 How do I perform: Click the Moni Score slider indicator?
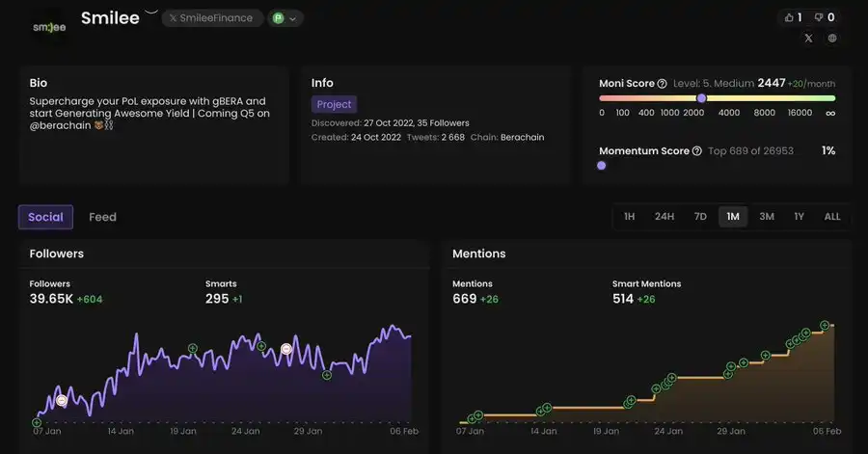[701, 98]
